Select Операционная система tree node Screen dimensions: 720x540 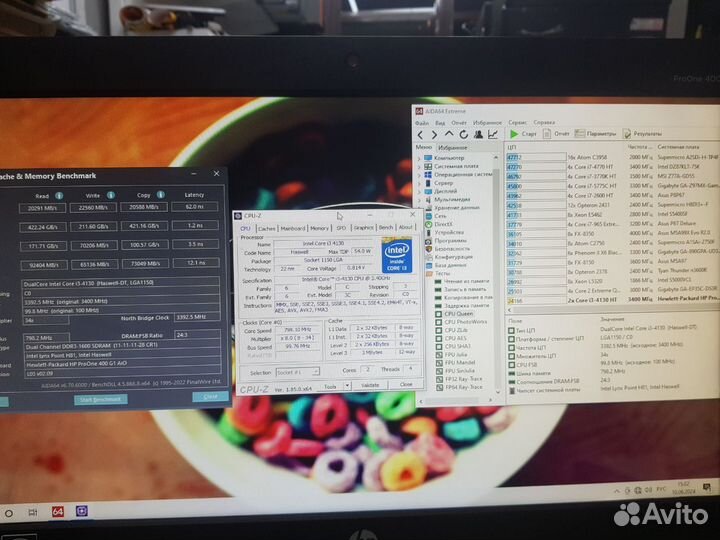click(458, 174)
